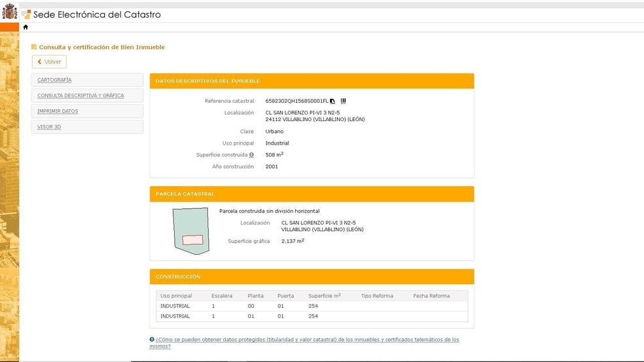Screen dimensions: 644x362
Task: Click the help question mark icon
Action: [152, 340]
